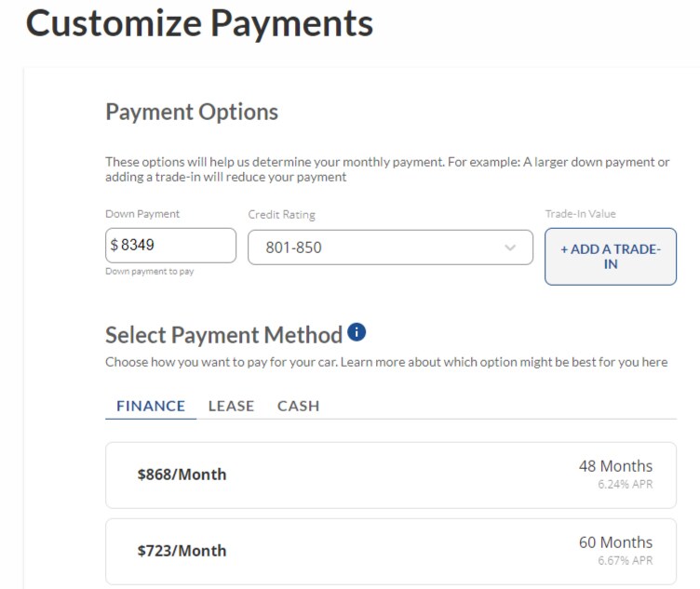The image size is (700, 589).
Task: Click the 60 Months term label
Action: pyautogui.click(x=615, y=542)
